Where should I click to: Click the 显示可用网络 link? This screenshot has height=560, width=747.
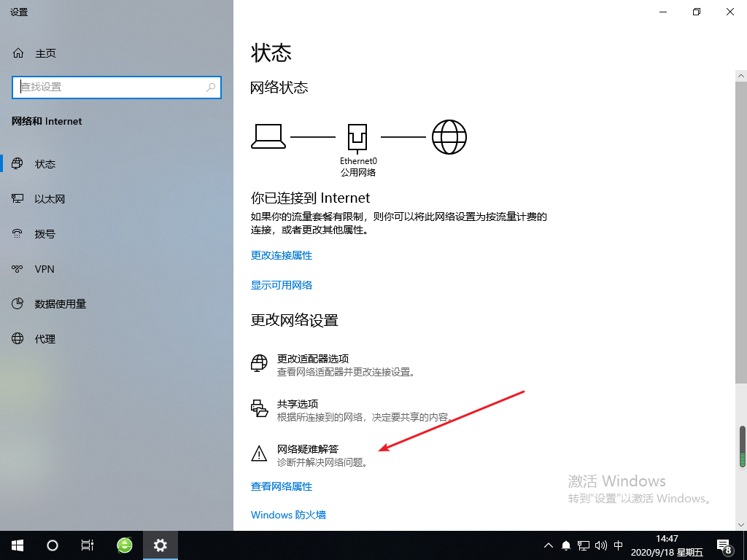281,284
